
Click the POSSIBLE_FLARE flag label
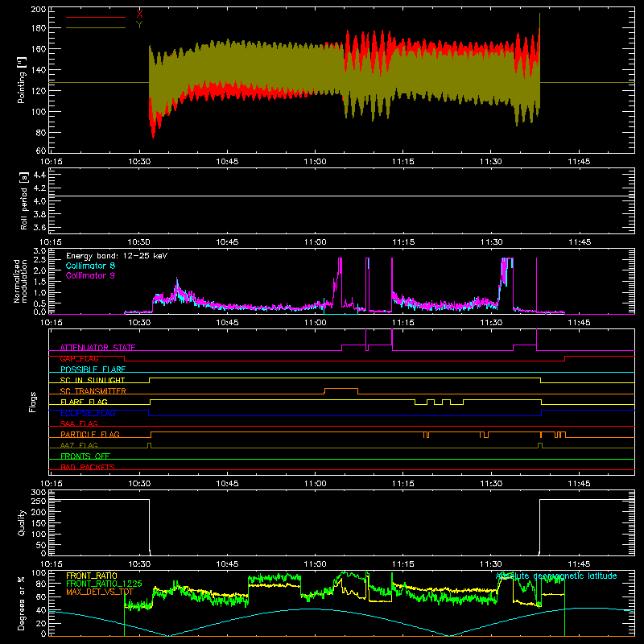click(93, 369)
